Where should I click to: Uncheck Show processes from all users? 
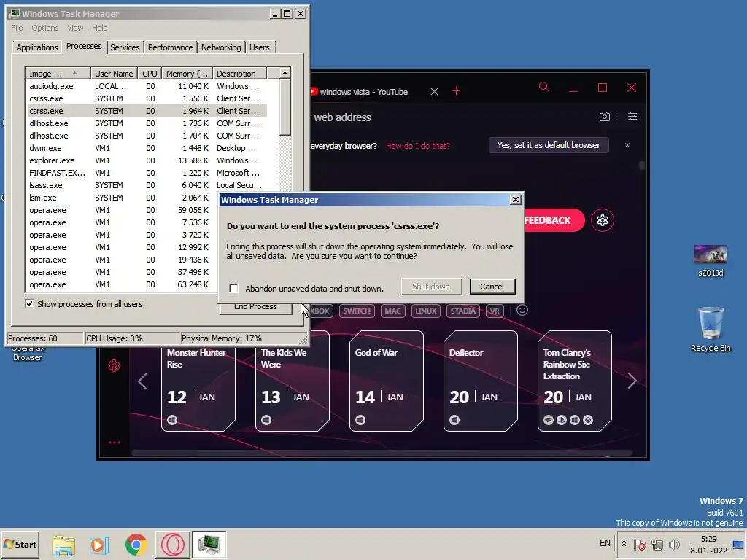pyautogui.click(x=29, y=303)
